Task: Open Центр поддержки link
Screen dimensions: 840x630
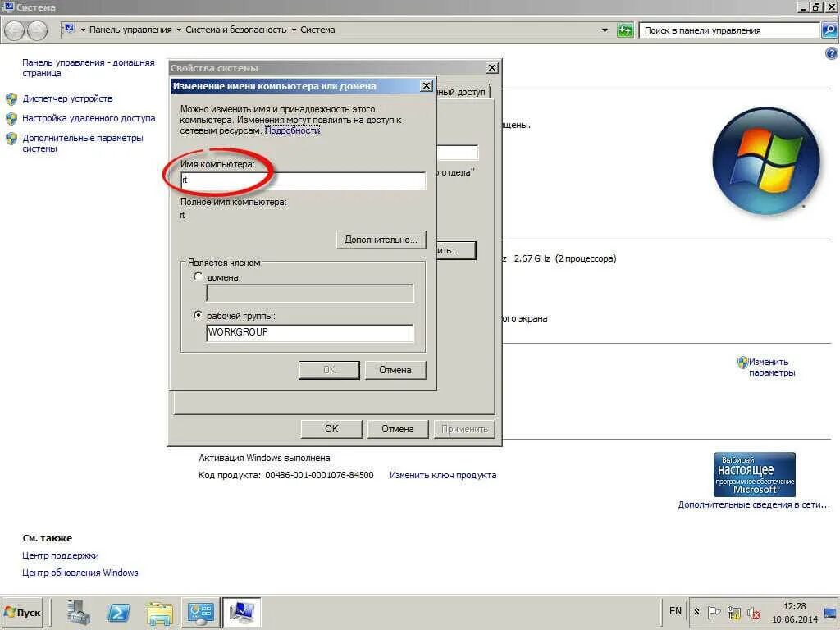Action: pos(61,555)
